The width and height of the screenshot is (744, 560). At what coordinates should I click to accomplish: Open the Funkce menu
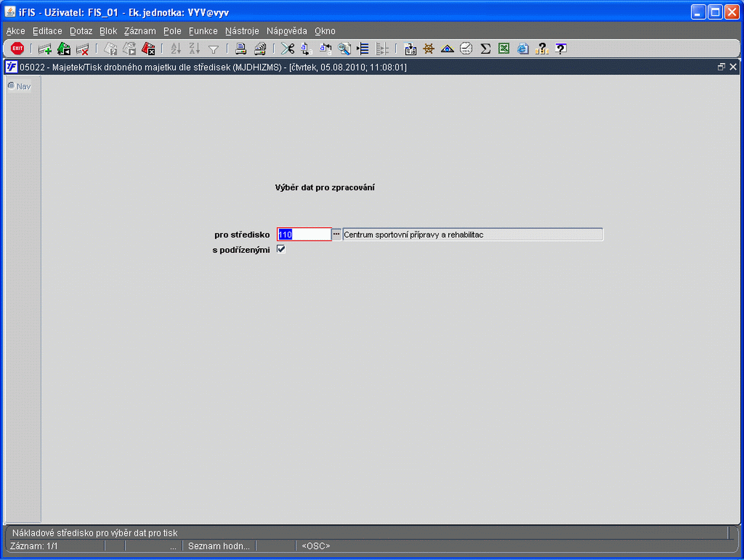[x=203, y=31]
